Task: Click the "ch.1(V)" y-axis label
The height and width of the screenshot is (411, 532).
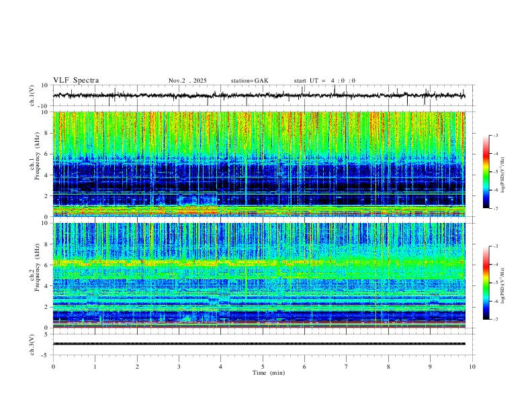Action: [32, 95]
